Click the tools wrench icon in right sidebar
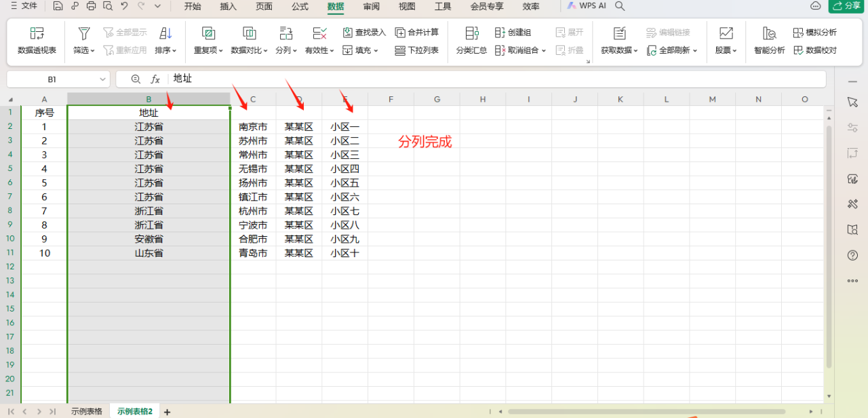 pos(853,204)
